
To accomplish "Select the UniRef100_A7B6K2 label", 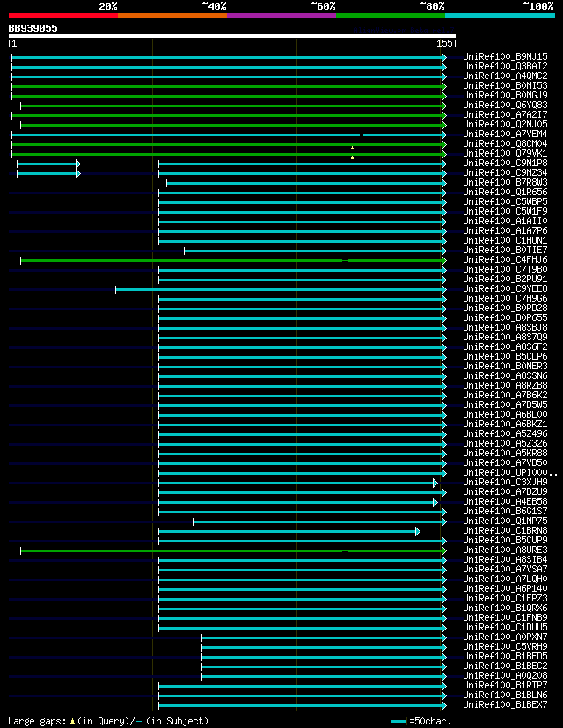I will 505,395.
